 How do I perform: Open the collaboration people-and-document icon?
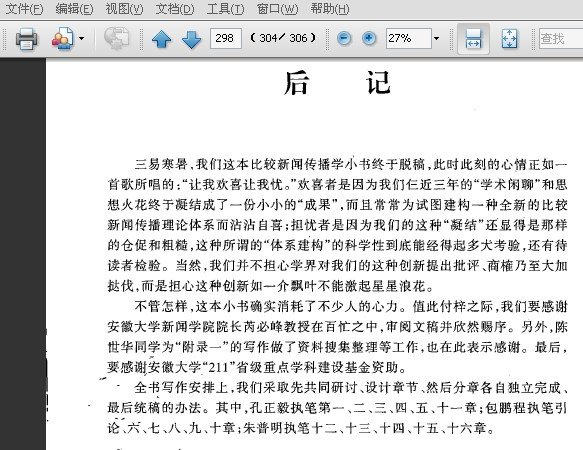62,38
